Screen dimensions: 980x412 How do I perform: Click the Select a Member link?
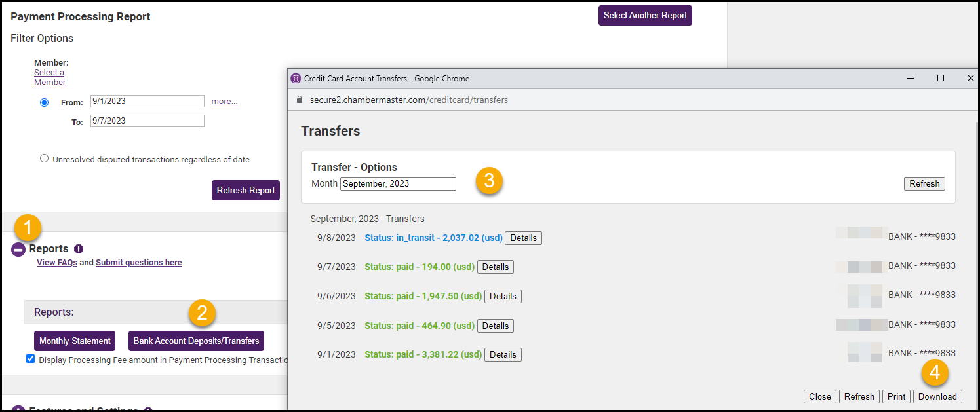[49, 77]
